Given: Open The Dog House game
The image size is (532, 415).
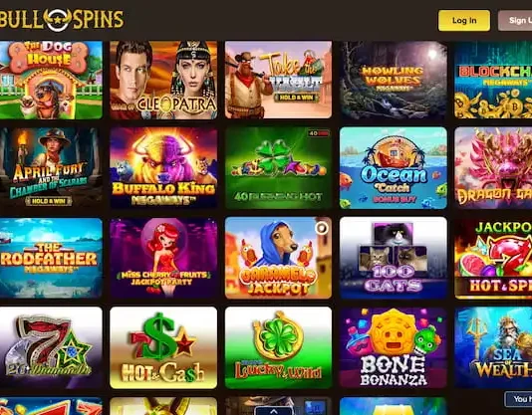Looking at the screenshot, I should 51,80.
